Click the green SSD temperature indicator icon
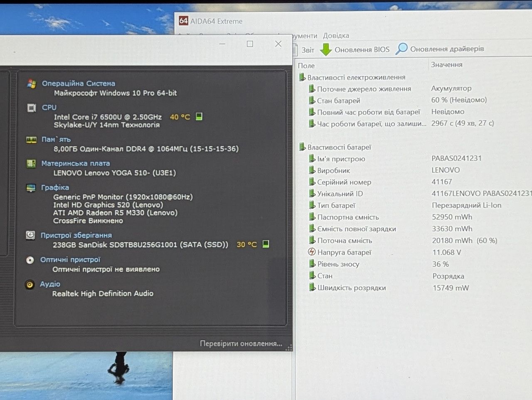The height and width of the screenshot is (400, 532). 266,244
